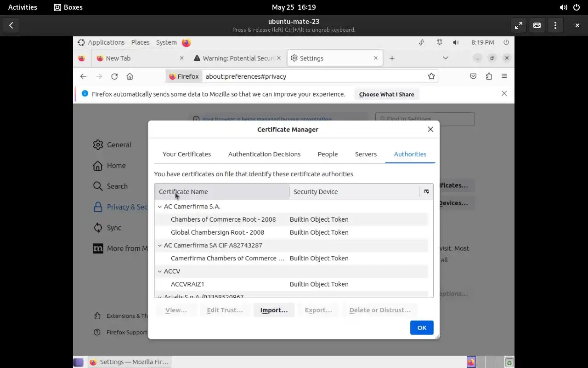Screen dimensions: 588x368
Task: Open the Sync settings category
Action: 107,228
